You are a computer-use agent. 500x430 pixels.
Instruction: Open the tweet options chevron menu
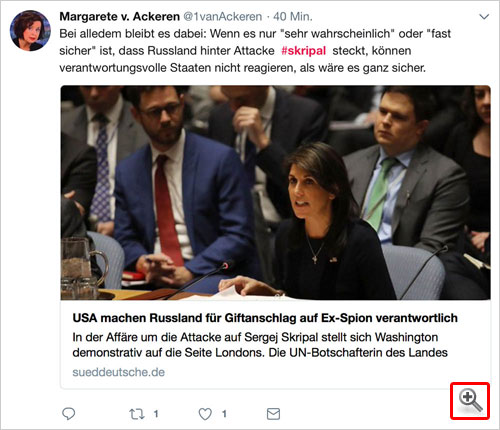coord(484,17)
